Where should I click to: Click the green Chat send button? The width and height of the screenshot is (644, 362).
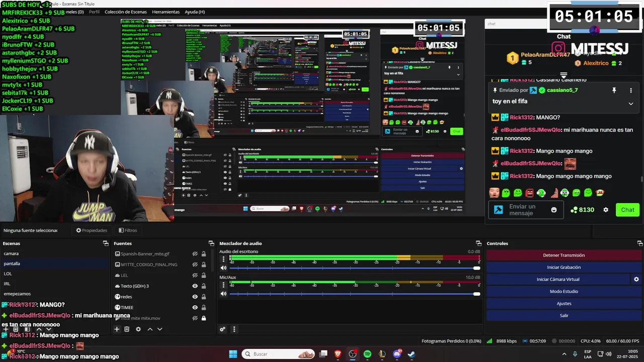(x=627, y=210)
